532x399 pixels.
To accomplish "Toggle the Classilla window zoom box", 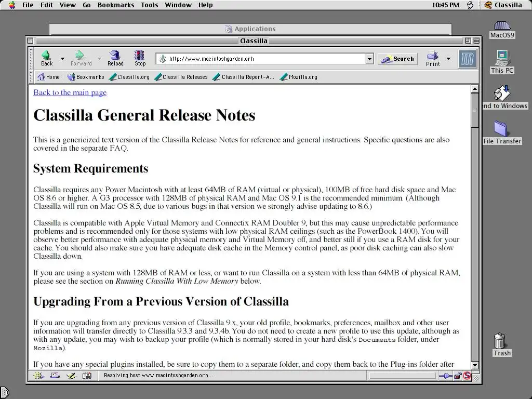I will tap(468, 41).
